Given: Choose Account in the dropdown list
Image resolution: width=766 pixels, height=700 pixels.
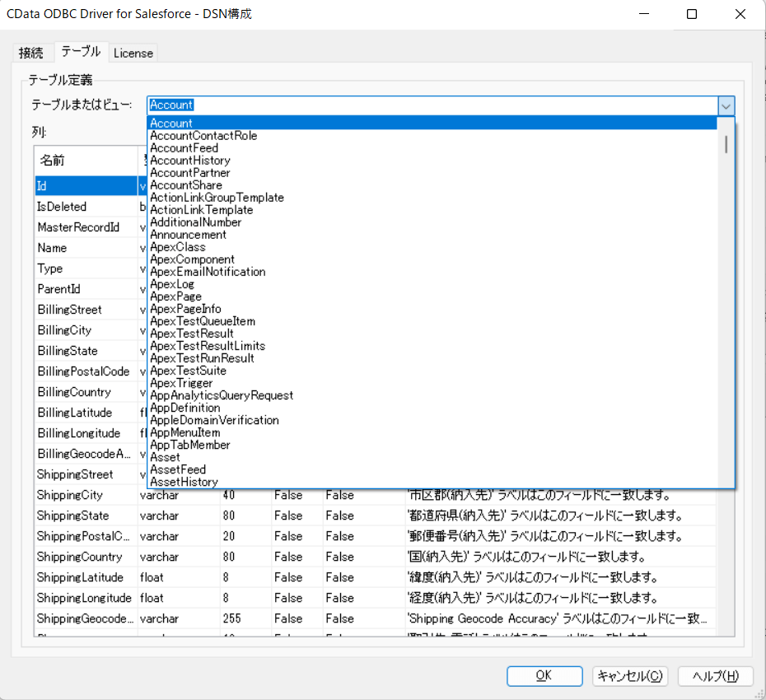Looking at the screenshot, I should 432,123.
